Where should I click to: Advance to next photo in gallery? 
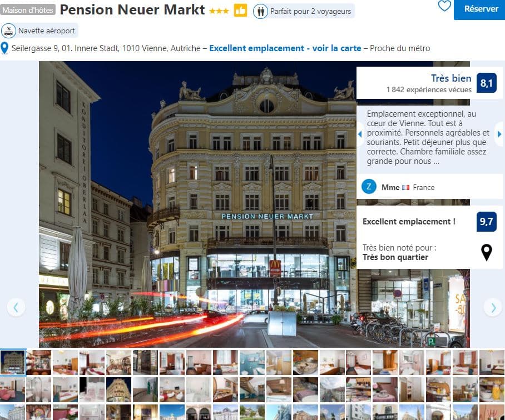tap(493, 307)
